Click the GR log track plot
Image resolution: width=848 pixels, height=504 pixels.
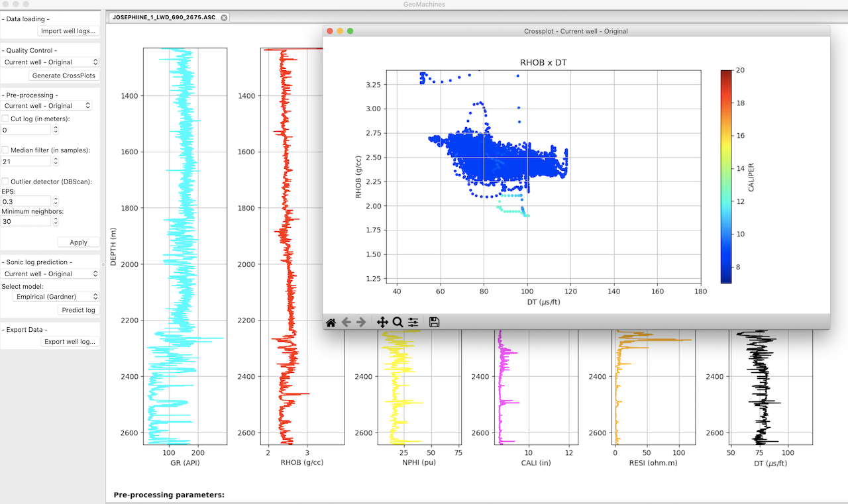[x=185, y=246]
